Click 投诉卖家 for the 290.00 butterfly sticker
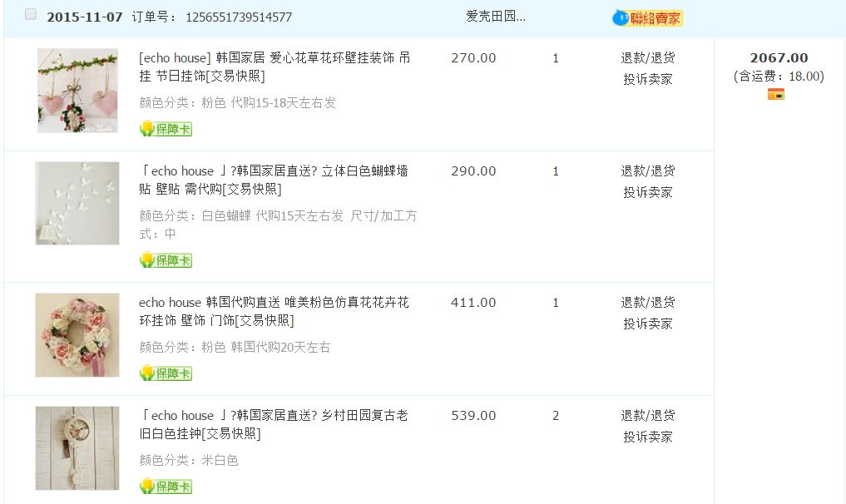 647,192
